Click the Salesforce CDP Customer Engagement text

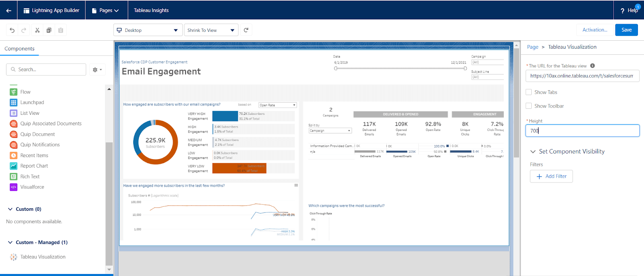(x=155, y=62)
